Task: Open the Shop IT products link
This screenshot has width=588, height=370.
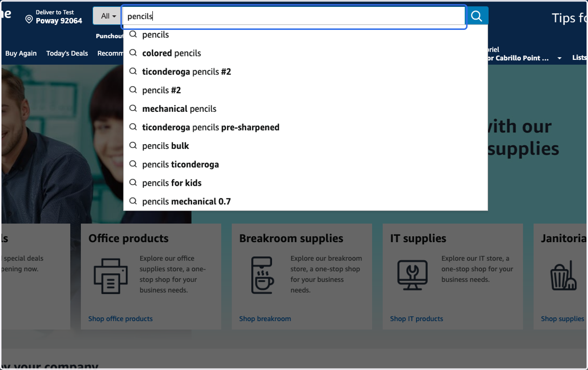Action: (x=416, y=319)
